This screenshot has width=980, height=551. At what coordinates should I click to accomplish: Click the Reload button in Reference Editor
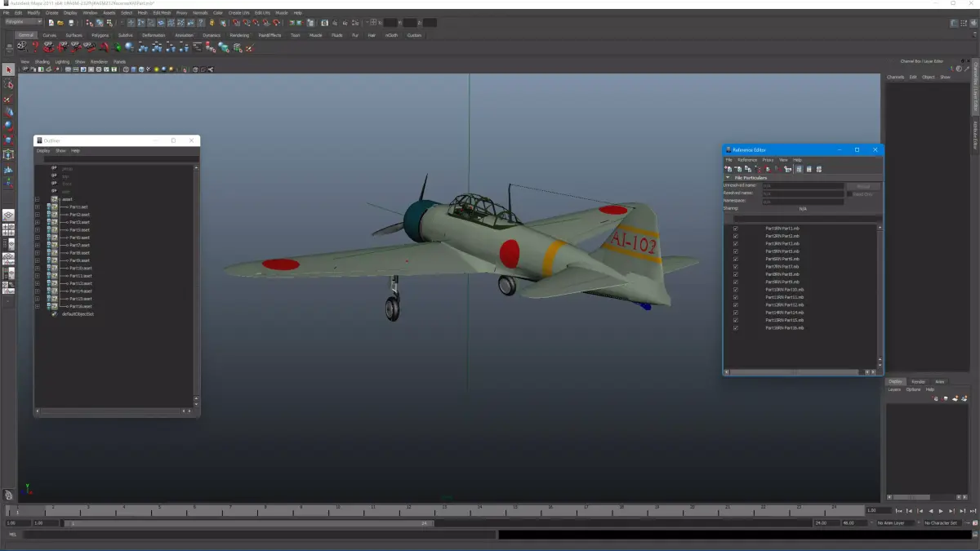[862, 186]
